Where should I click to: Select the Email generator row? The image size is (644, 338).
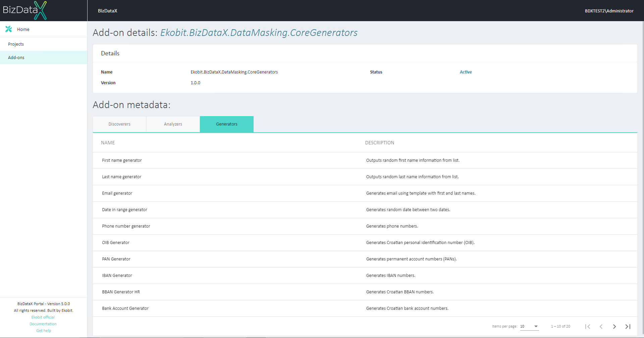point(365,193)
